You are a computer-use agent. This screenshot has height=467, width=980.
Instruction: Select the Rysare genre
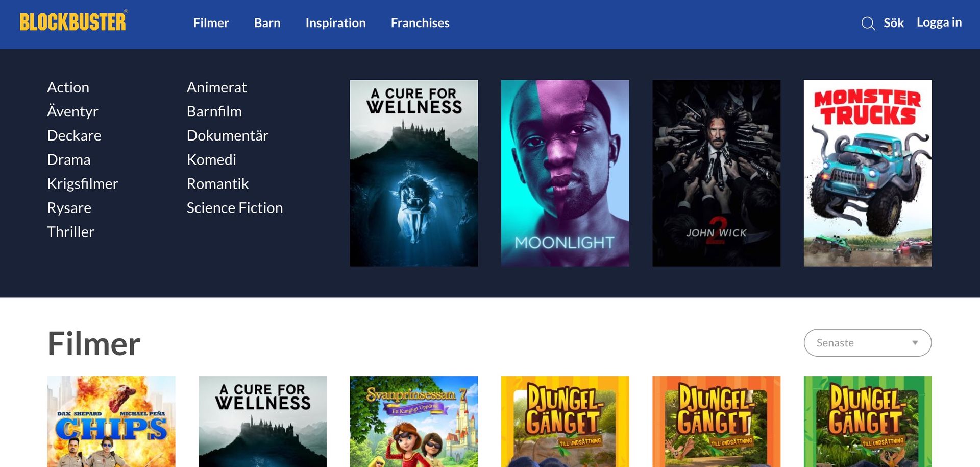pyautogui.click(x=69, y=208)
